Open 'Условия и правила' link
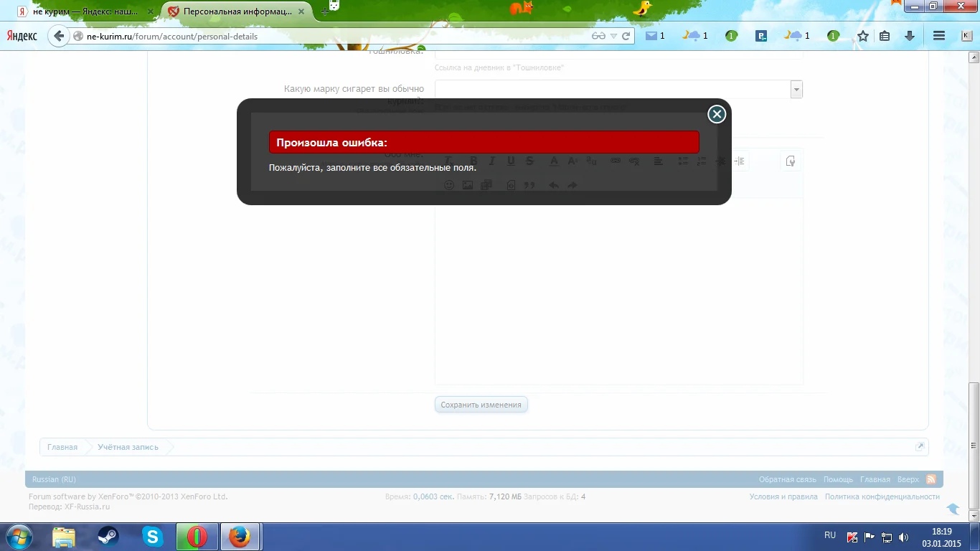This screenshot has height=551, width=980. tap(783, 496)
